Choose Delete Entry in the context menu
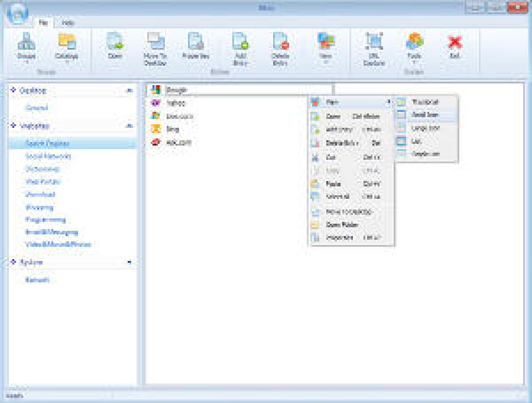Viewport: 532px width, 403px height. point(351,143)
